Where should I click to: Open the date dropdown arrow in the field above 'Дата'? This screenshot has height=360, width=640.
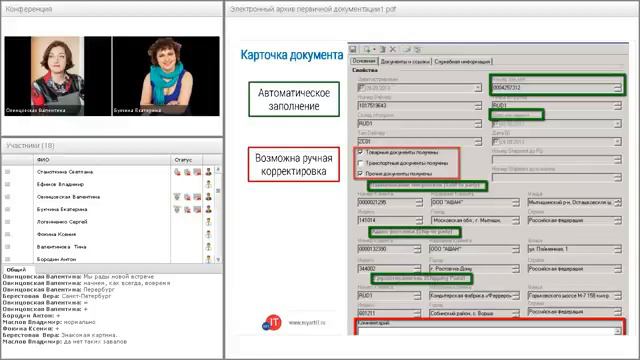(618, 124)
